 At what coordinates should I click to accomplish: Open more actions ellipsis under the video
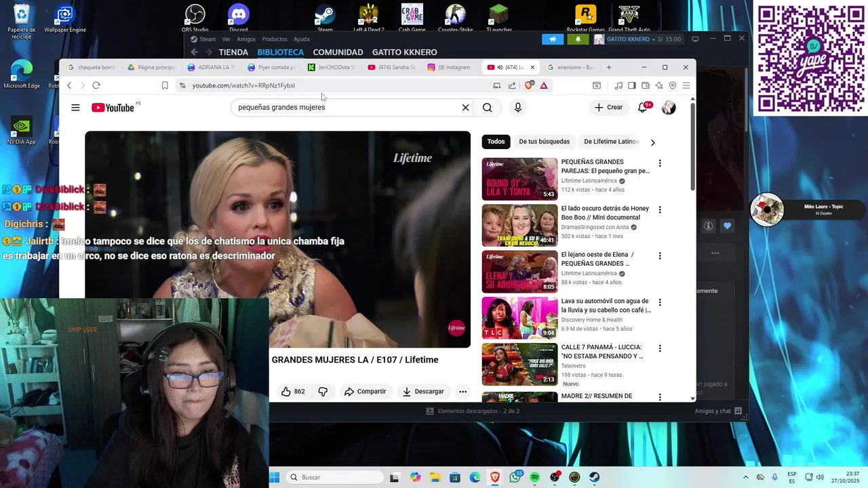(x=462, y=392)
